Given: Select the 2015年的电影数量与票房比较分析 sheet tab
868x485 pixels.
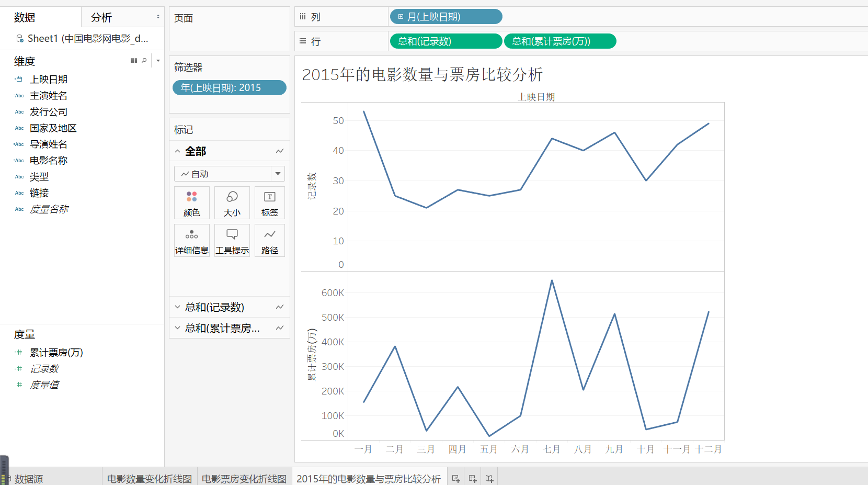Looking at the screenshot, I should (x=369, y=479).
